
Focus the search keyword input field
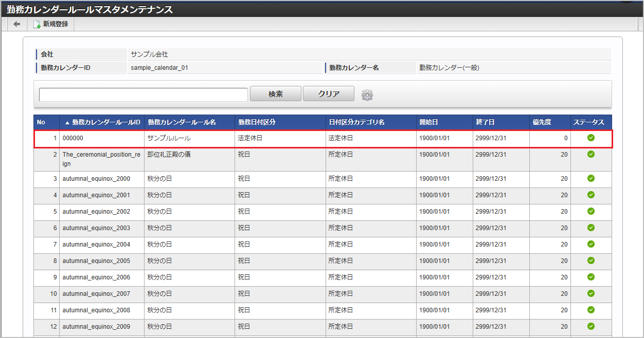point(144,95)
